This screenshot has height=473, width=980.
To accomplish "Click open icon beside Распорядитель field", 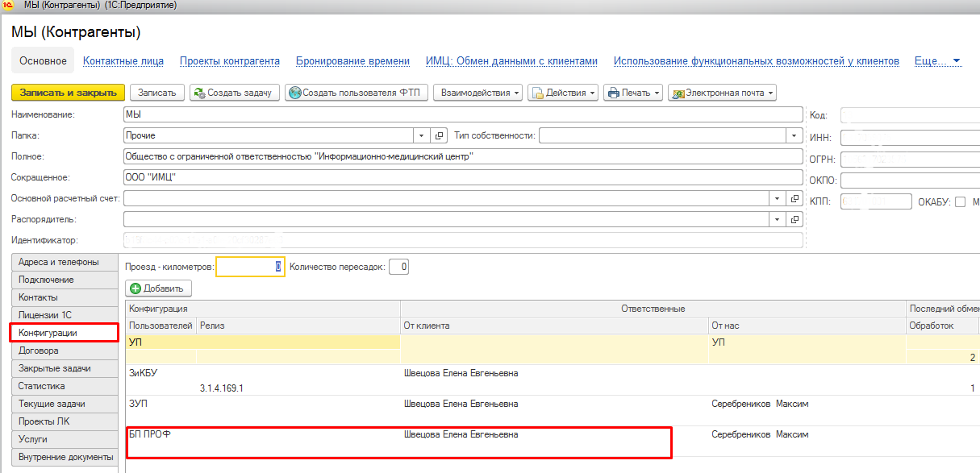I will pos(795,219).
